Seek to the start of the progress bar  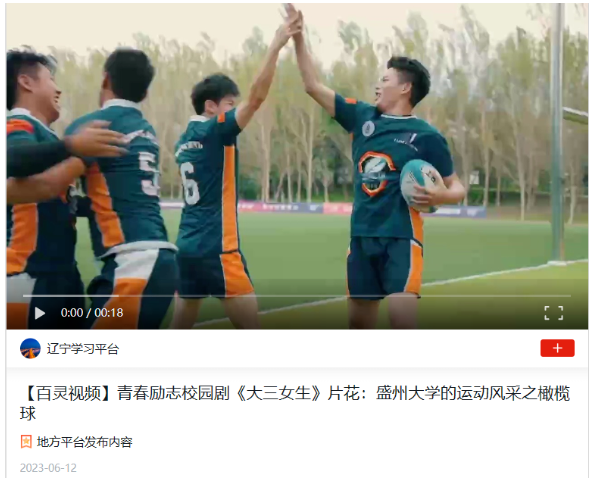pos(23,296)
